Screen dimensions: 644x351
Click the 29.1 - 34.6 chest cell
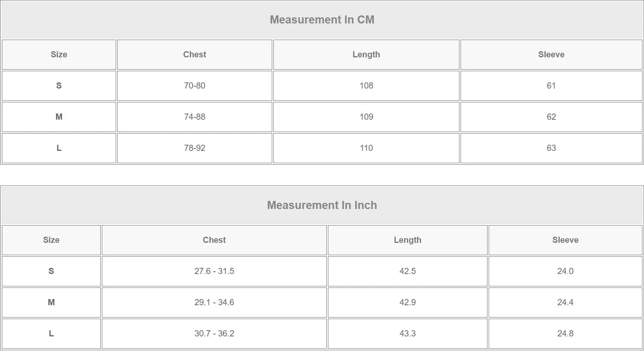(214, 303)
